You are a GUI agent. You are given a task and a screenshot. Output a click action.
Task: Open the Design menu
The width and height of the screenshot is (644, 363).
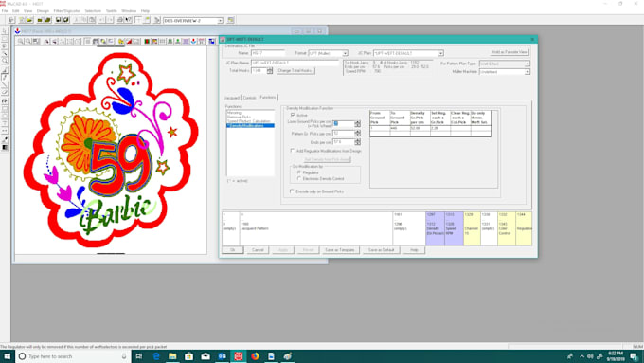(43, 11)
